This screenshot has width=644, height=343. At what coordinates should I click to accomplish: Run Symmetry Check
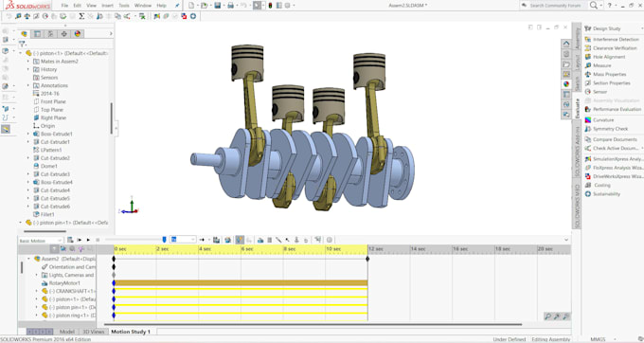606,129
